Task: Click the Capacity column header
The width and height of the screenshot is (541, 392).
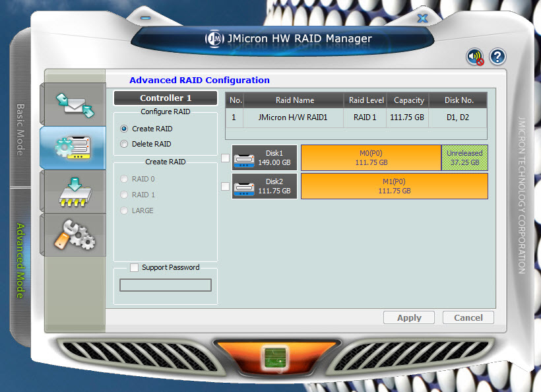Action: 408,100
